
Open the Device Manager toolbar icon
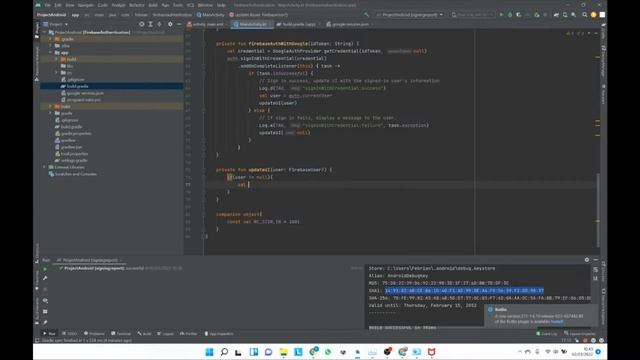565,15
